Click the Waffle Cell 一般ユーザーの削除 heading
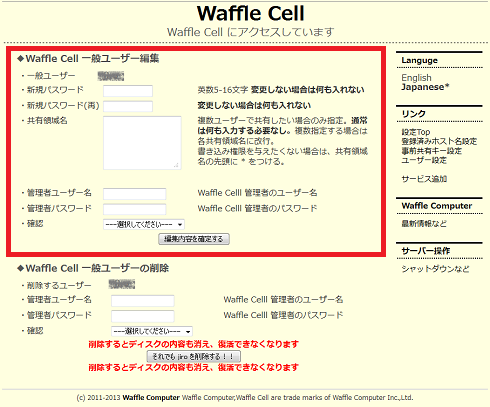490x407 pixels. (93, 268)
